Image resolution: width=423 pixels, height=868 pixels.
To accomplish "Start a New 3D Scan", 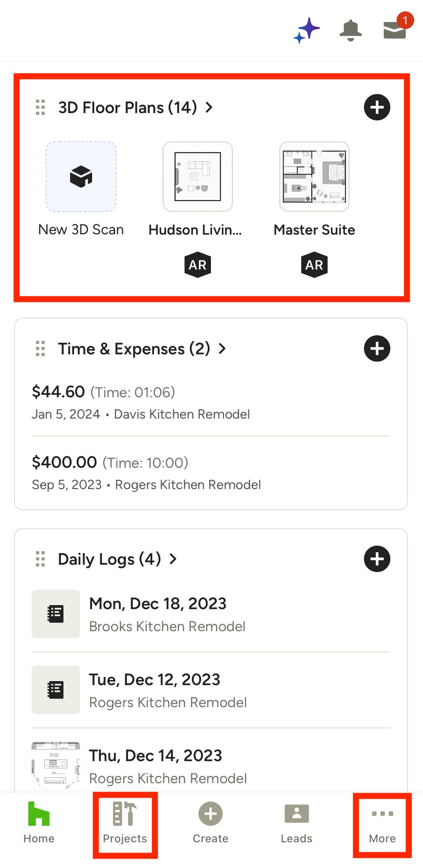I will (x=81, y=177).
